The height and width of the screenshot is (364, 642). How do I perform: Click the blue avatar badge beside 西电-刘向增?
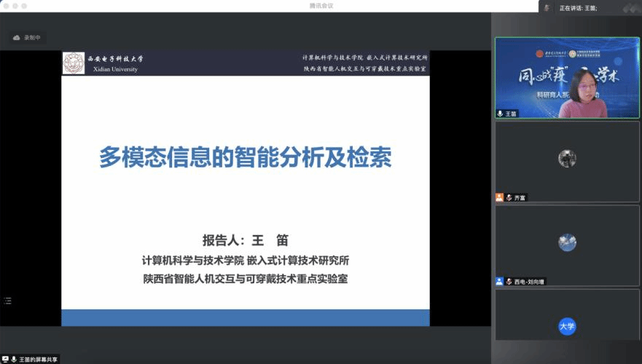(499, 281)
